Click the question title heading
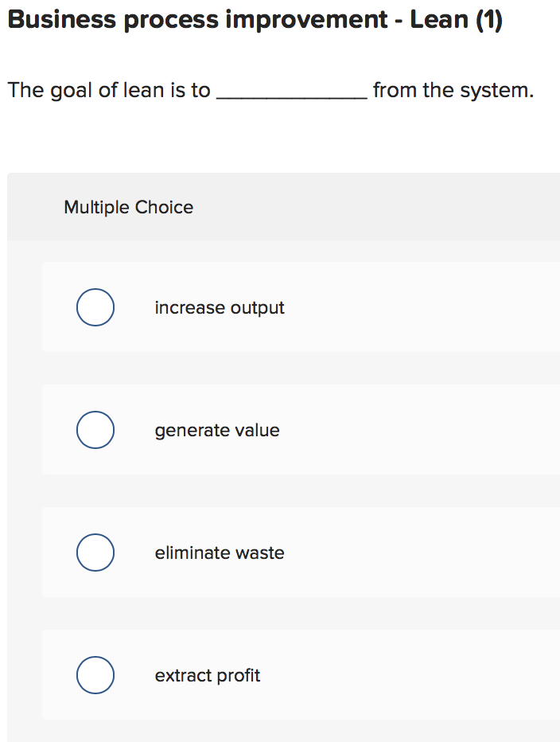 255,19
